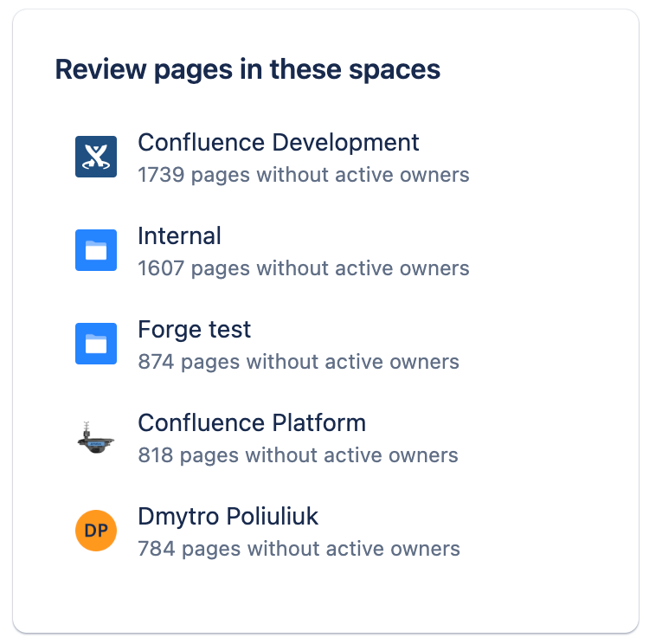649x644 pixels.
Task: Open Dmytro Poliuliuk's personal space link
Action: [x=228, y=517]
